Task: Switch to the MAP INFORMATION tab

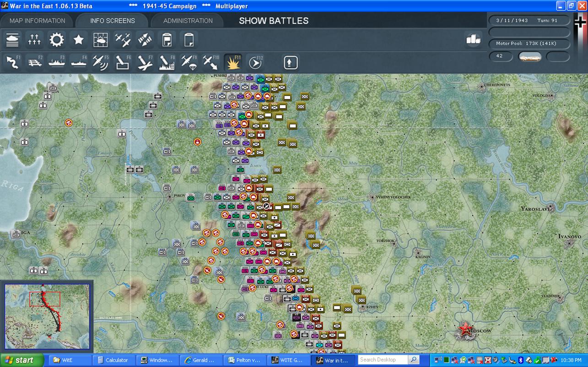Action: [x=38, y=21]
